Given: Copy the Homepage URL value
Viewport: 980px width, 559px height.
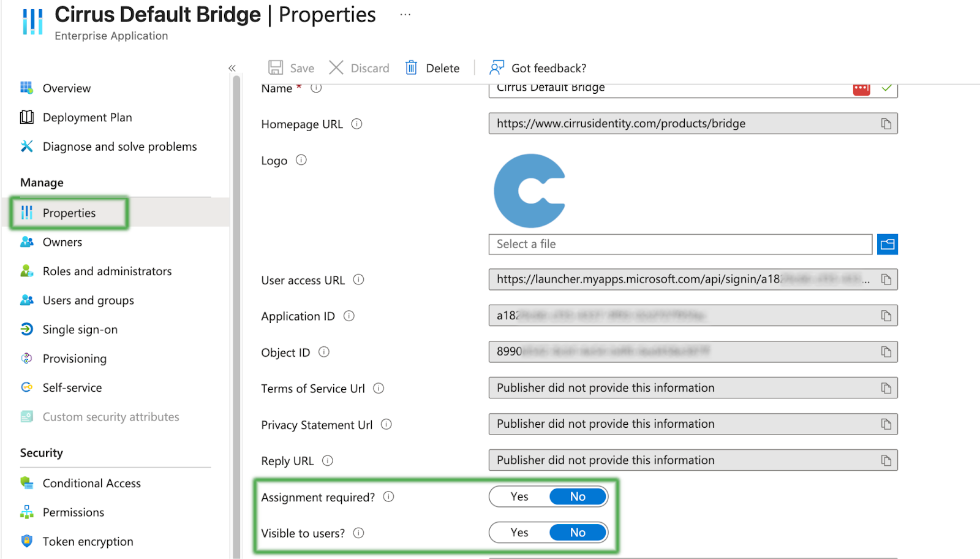Looking at the screenshot, I should pos(886,124).
